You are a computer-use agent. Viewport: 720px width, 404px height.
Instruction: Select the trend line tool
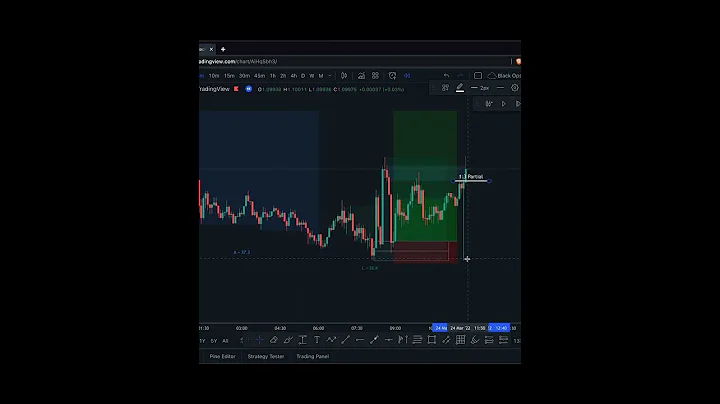click(346, 340)
